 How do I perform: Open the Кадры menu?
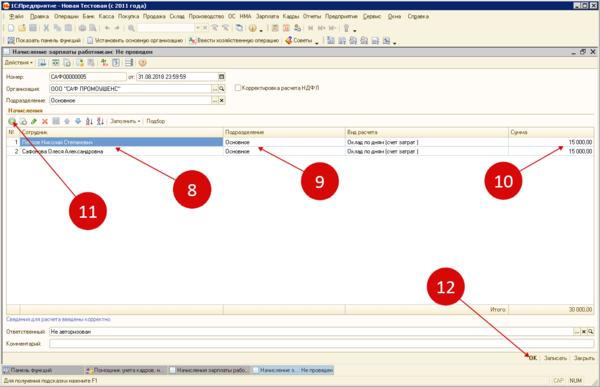point(291,16)
